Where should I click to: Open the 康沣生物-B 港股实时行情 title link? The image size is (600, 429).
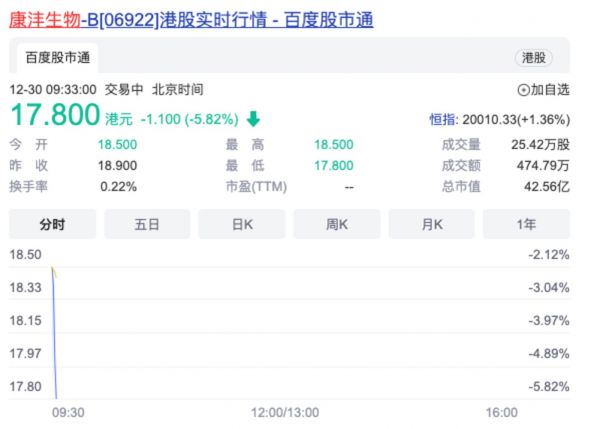(x=191, y=19)
